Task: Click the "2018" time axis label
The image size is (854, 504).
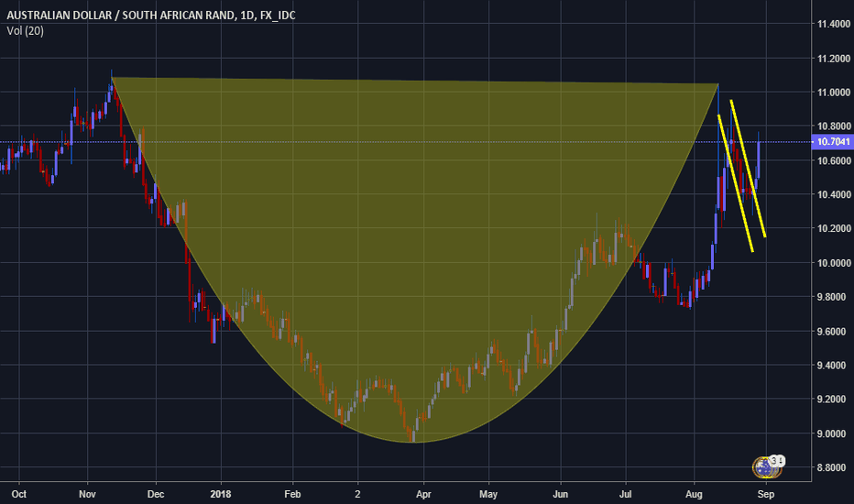Action: 221,494
